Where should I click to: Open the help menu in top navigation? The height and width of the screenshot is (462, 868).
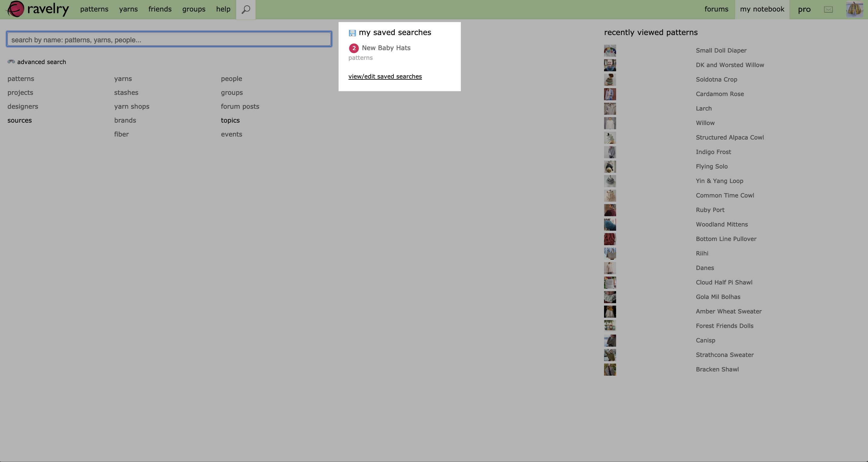pos(223,9)
